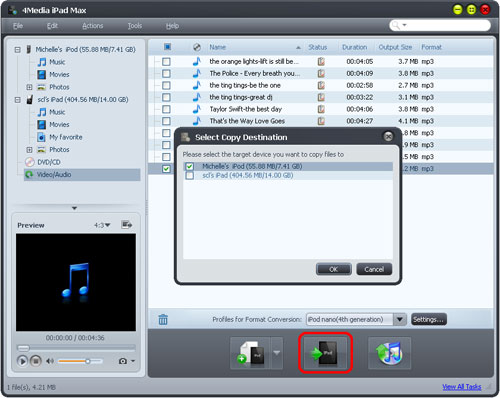Click music note icon of Taylor Swift row
The width and height of the screenshot is (500, 398).
pyautogui.click(x=197, y=109)
